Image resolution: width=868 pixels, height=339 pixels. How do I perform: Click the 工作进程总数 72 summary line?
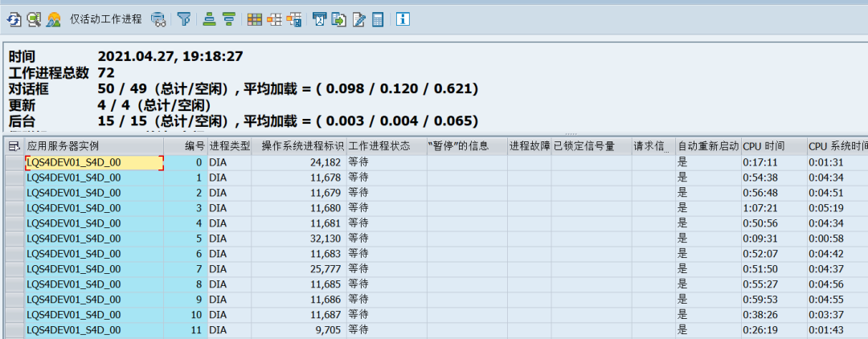(x=61, y=72)
